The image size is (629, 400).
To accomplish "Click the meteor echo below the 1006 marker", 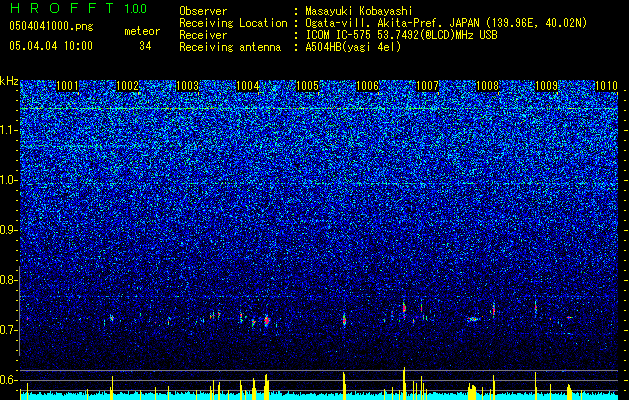I will [x=344, y=320].
